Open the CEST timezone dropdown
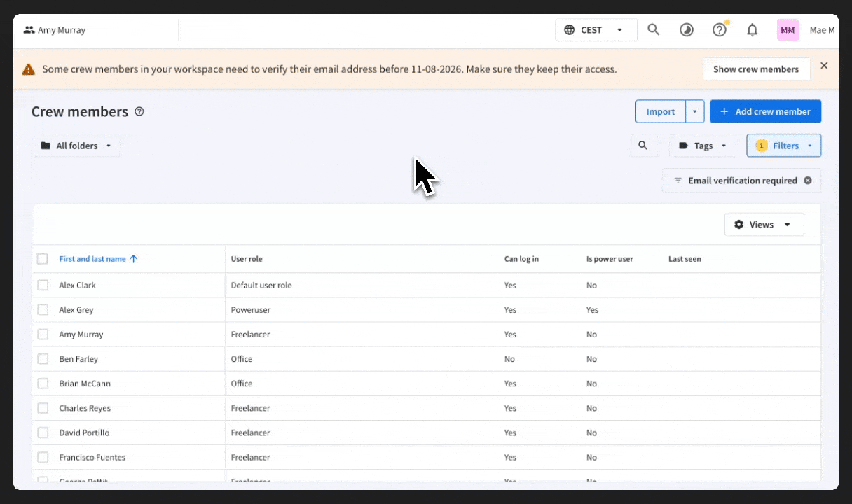Image resolution: width=852 pixels, height=504 pixels. pyautogui.click(x=596, y=30)
